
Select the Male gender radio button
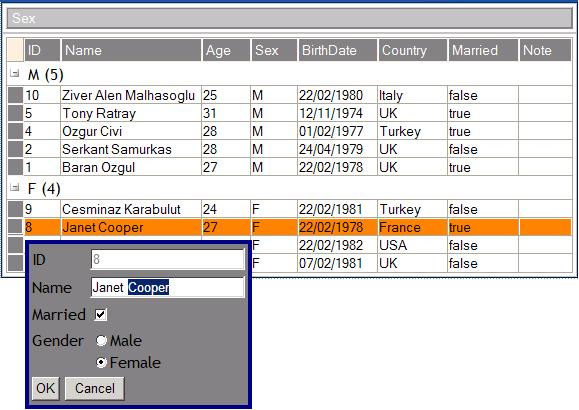(x=101, y=340)
